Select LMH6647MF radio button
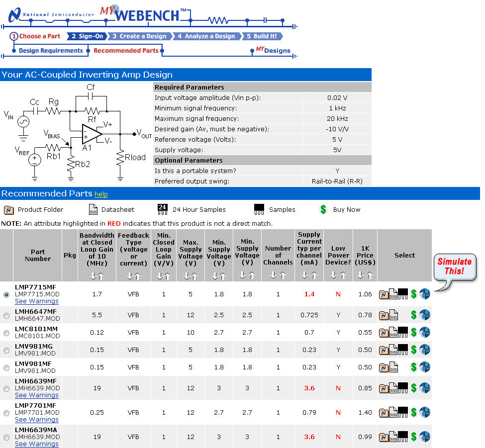485x448 pixels. [x=6, y=316]
